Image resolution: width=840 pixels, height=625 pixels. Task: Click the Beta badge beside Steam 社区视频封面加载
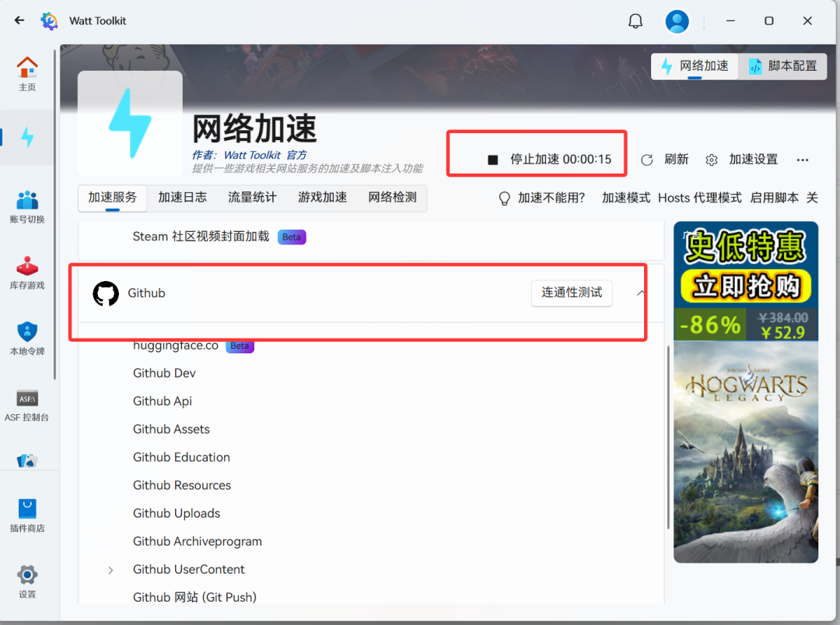coord(292,237)
